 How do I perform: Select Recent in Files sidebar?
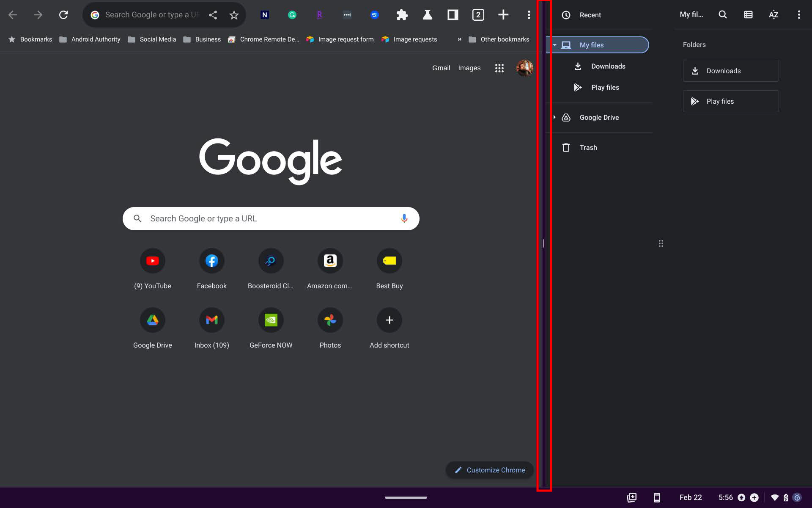[590, 15]
